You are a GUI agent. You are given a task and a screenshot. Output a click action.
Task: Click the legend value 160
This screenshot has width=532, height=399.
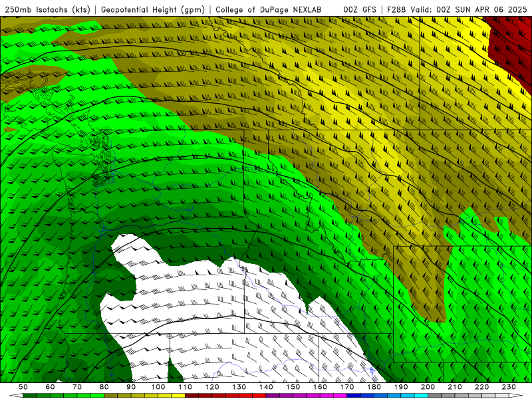[x=320, y=387]
